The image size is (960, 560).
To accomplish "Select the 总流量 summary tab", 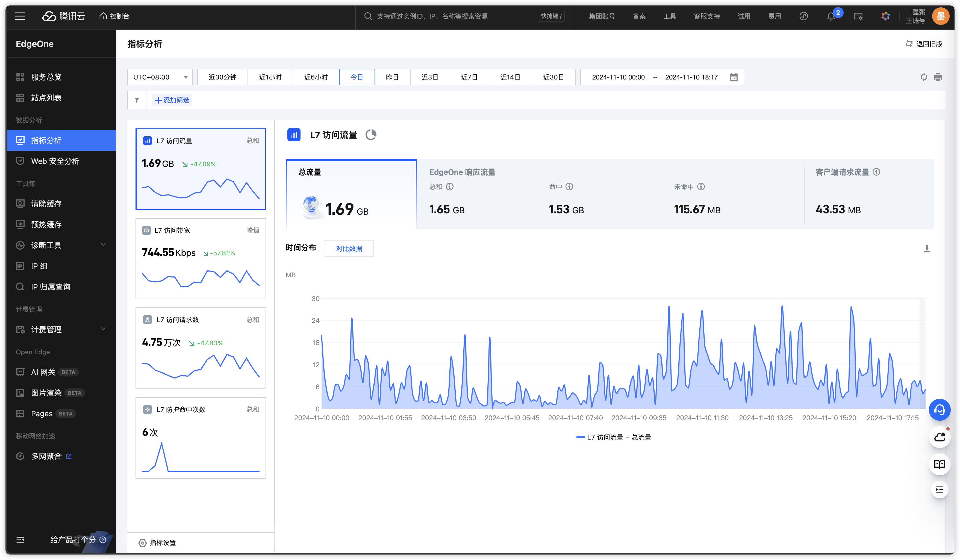I will (x=351, y=194).
